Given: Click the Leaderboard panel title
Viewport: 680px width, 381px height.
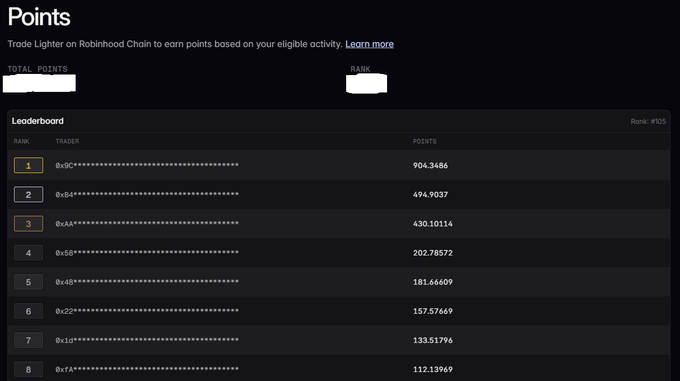Looking at the screenshot, I should click(x=37, y=121).
